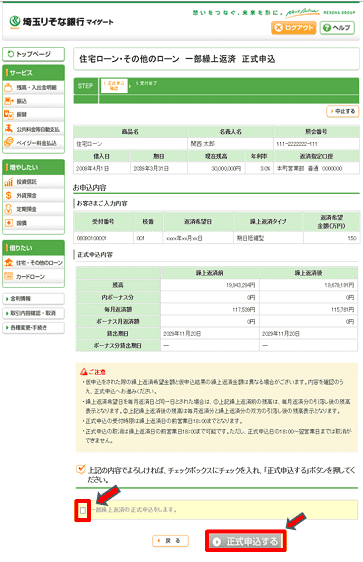Open the ヘルプ help button
The width and height of the screenshot is (363, 562).
point(337,28)
